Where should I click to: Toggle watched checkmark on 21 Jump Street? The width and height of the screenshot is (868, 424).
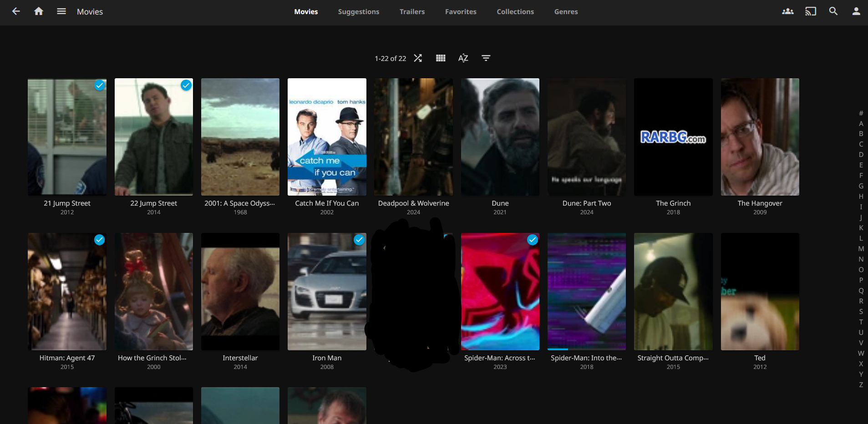pyautogui.click(x=99, y=85)
